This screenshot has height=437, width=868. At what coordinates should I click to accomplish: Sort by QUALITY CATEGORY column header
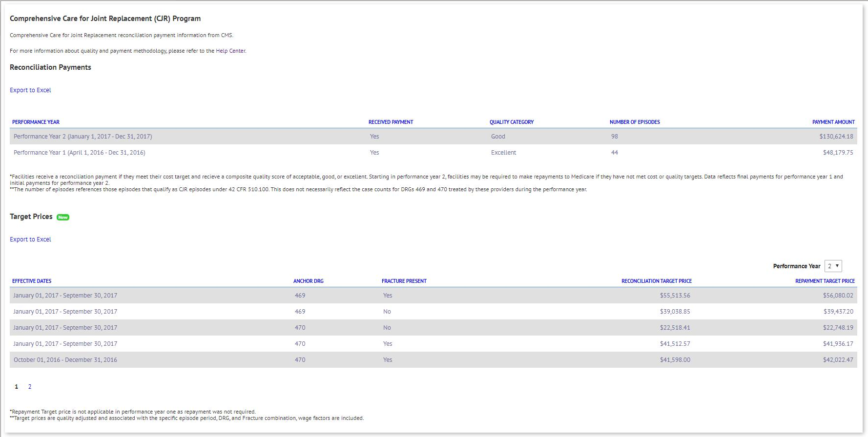pos(512,122)
